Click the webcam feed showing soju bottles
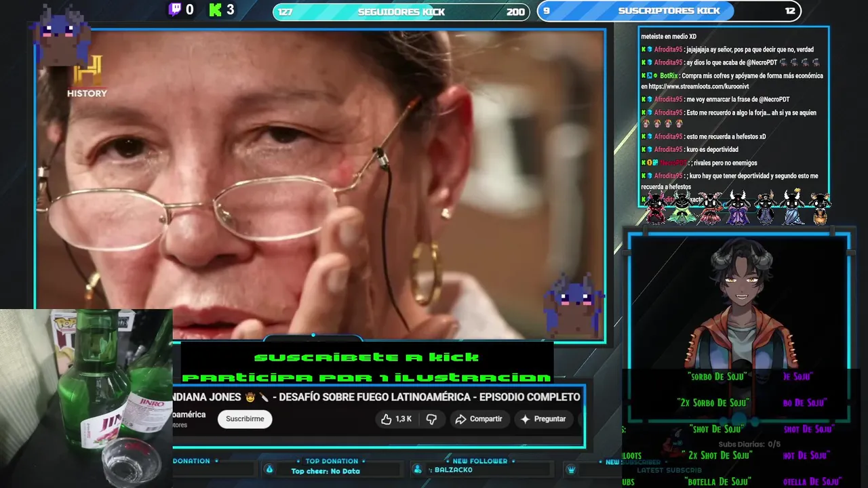This screenshot has height=488, width=868. (86, 399)
